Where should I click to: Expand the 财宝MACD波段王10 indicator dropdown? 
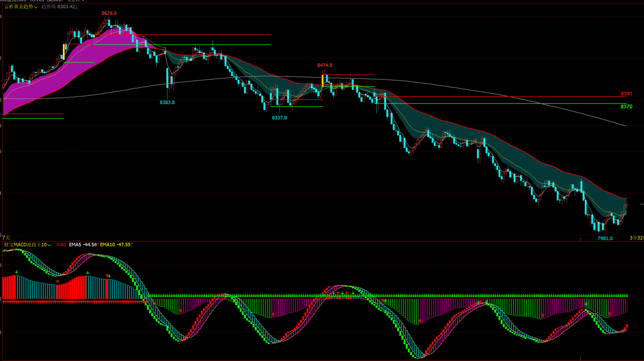[x=49, y=245]
